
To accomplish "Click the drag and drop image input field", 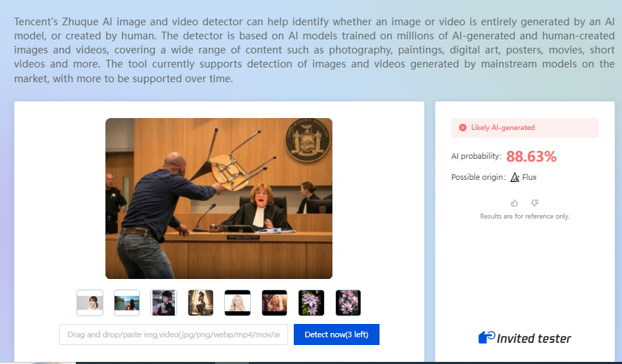I will click(174, 334).
